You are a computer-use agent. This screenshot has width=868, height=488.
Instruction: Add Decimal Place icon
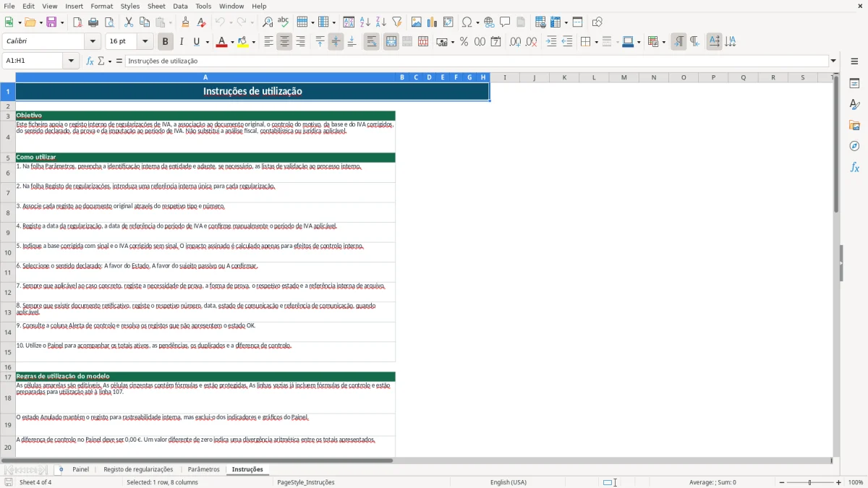[x=515, y=42]
